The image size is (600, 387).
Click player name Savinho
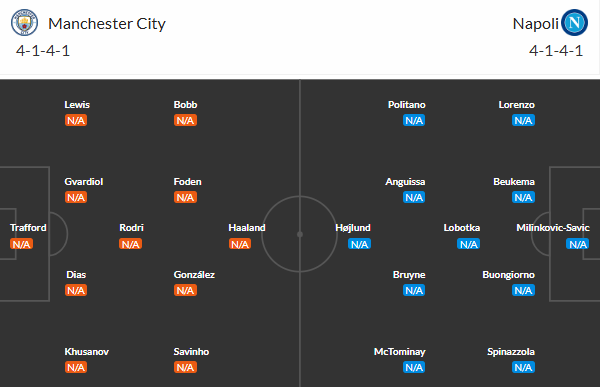click(x=191, y=351)
